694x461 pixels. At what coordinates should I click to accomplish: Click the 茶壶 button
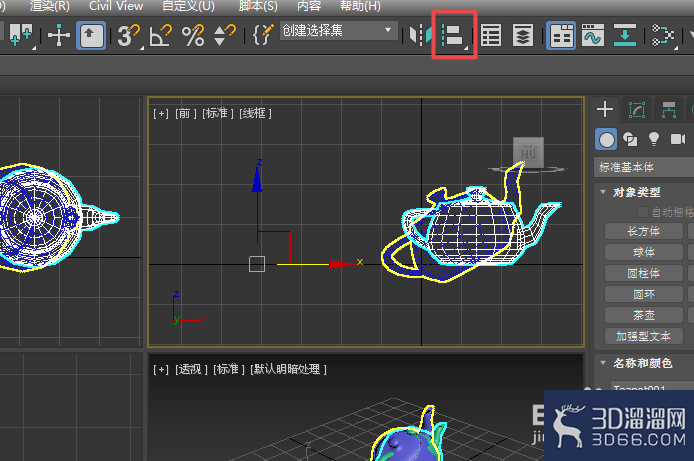click(644, 315)
